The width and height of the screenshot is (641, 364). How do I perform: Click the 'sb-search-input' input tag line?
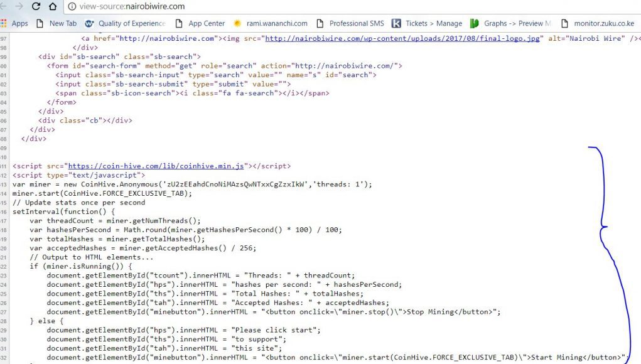point(216,75)
